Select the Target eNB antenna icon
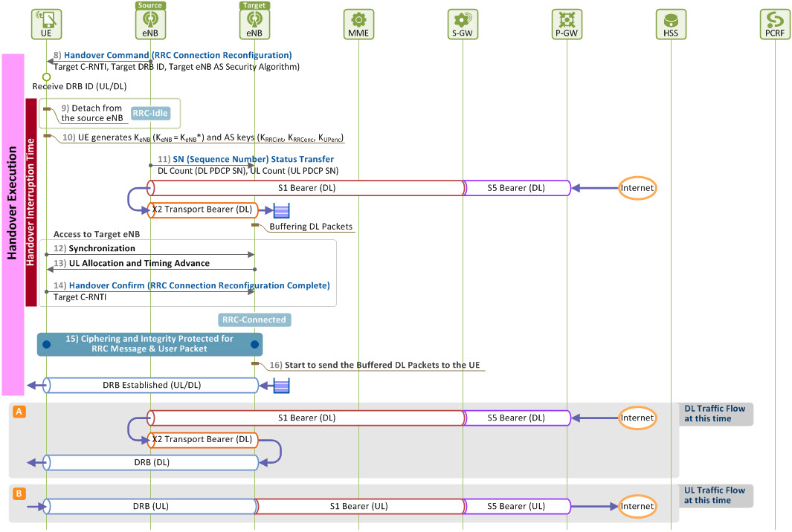 pos(254,24)
